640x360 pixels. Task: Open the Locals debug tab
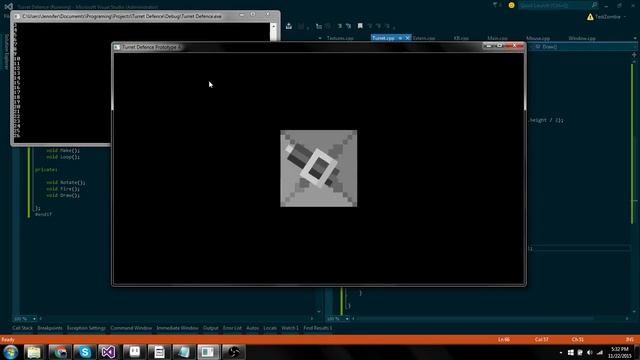coord(270,328)
